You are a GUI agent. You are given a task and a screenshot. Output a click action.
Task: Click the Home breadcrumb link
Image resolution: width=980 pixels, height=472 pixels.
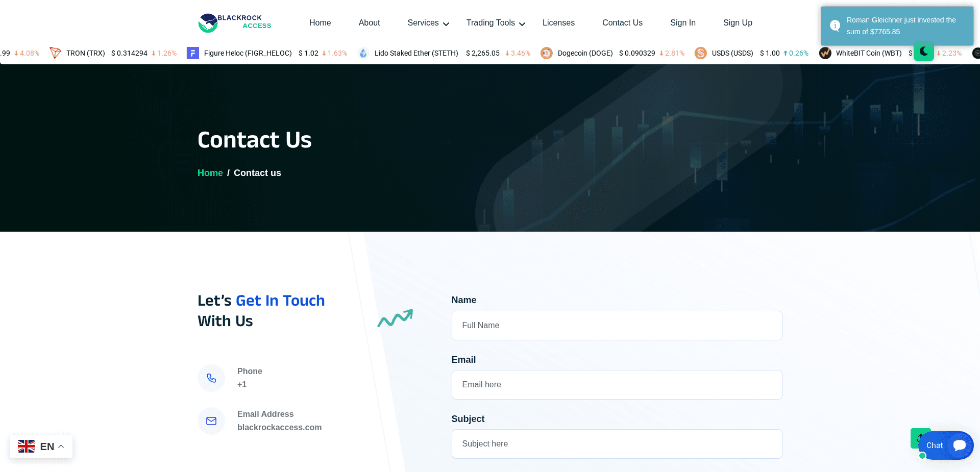(x=210, y=173)
